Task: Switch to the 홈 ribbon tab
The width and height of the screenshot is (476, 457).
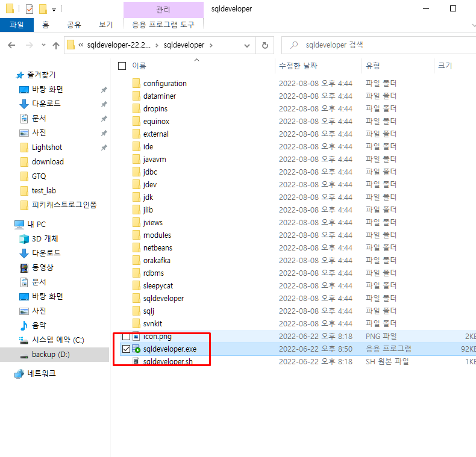Action: tap(46, 25)
